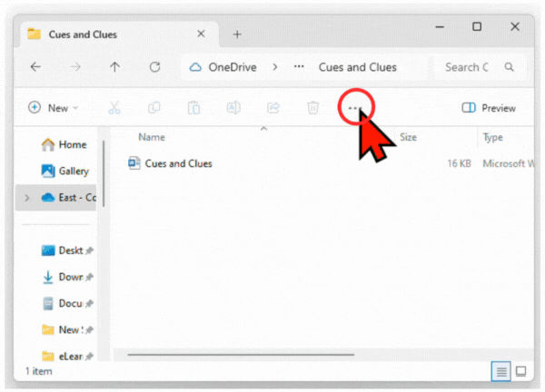Click the See more ellipsis toolbar button
The height and width of the screenshot is (392, 545).
353,108
